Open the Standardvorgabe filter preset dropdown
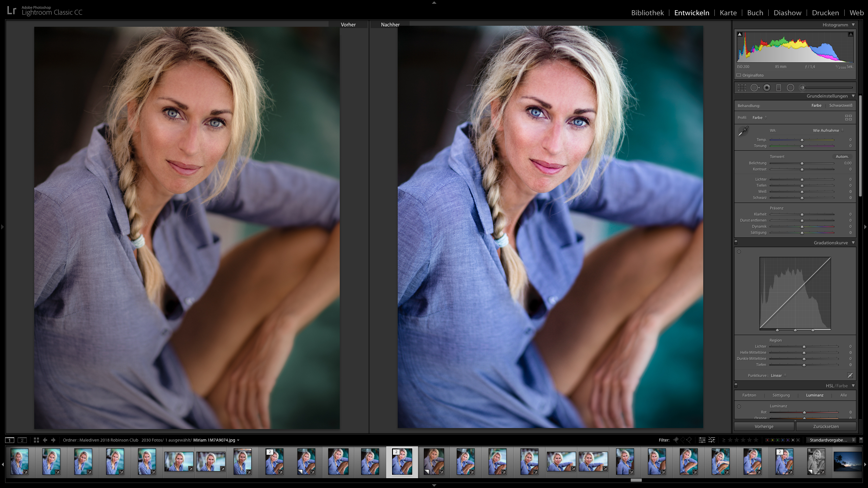This screenshot has width=868, height=488. click(x=831, y=440)
